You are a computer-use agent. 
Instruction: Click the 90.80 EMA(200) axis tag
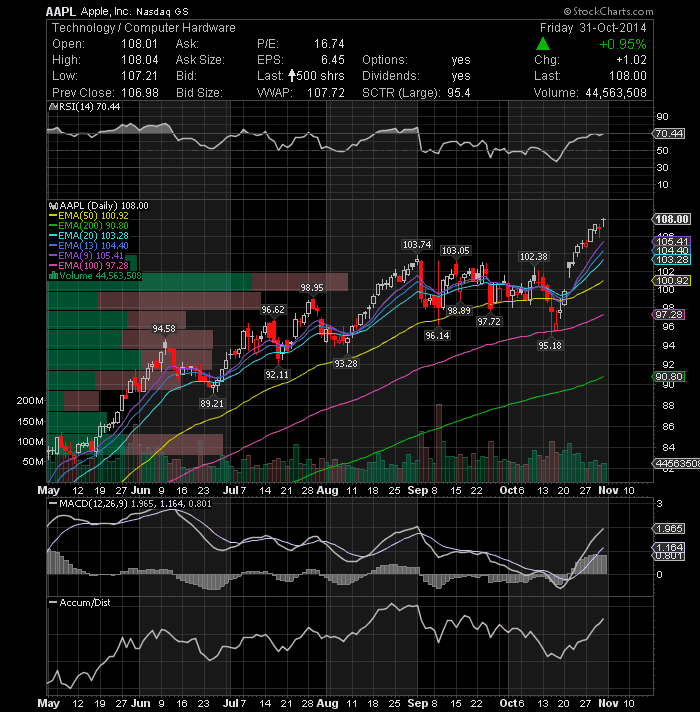pyautogui.click(x=668, y=376)
